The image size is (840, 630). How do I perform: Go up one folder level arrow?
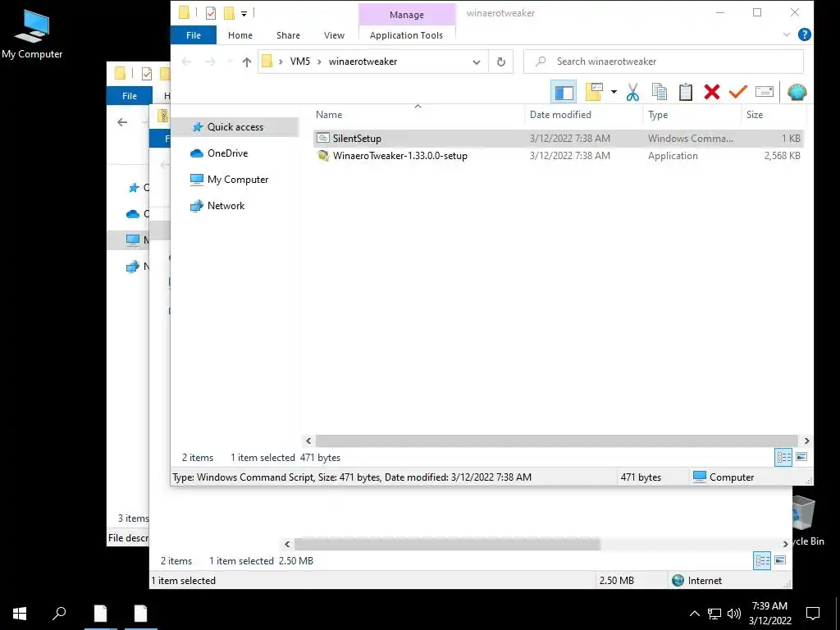point(246,62)
